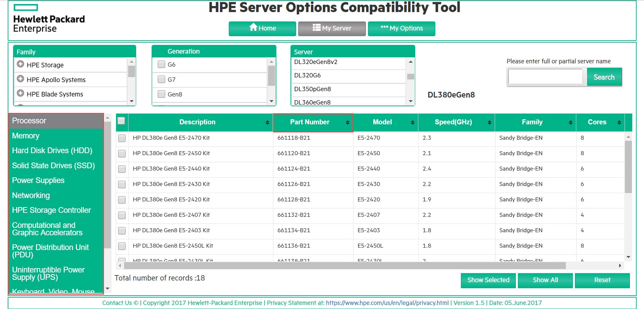
Task: Sort the Cores column via its sort icon
Action: (x=619, y=122)
